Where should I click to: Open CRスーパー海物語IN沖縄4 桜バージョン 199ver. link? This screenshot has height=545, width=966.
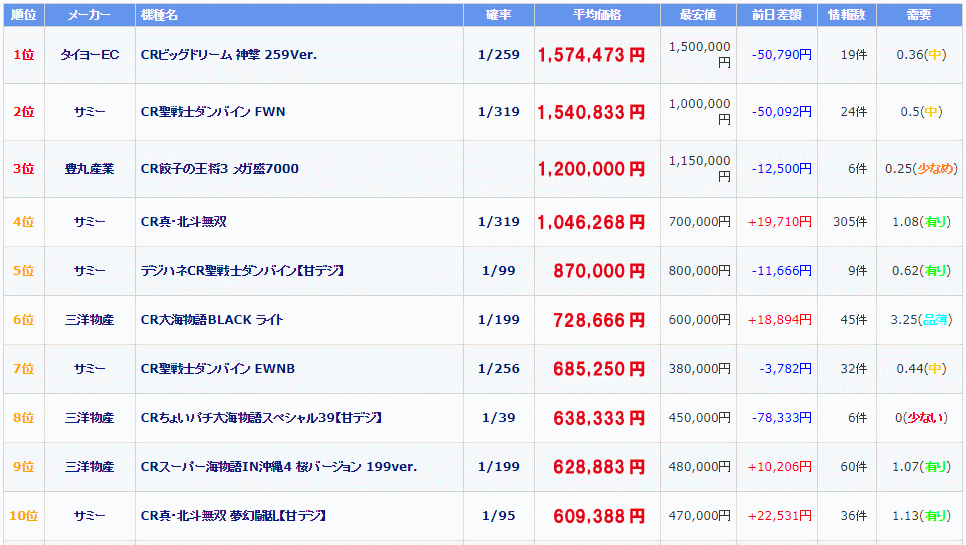[x=279, y=467]
